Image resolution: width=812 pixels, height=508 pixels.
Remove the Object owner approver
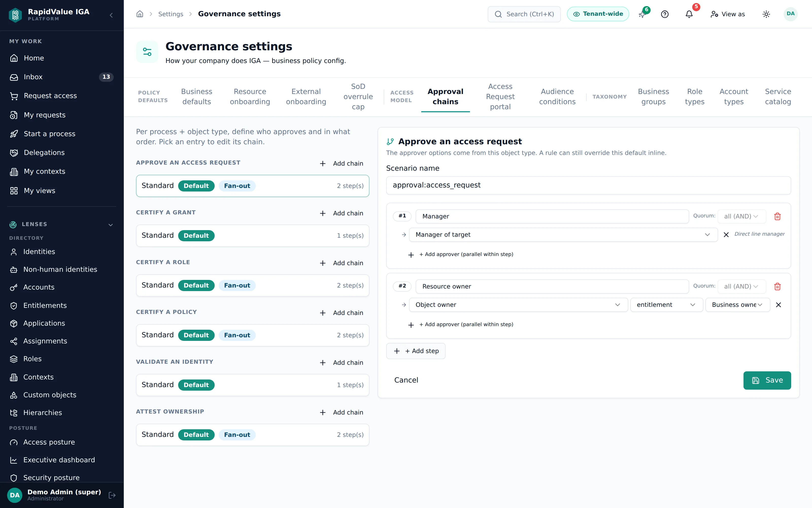779,305
